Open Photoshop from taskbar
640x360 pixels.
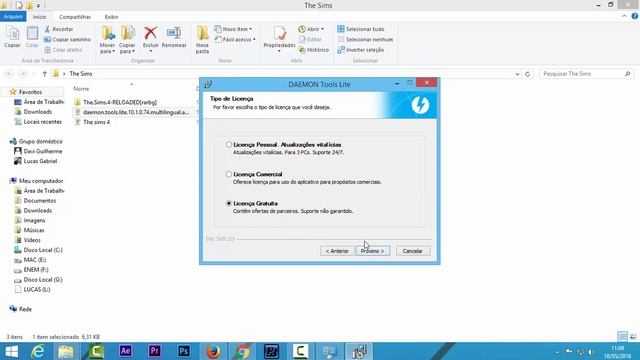point(184,351)
